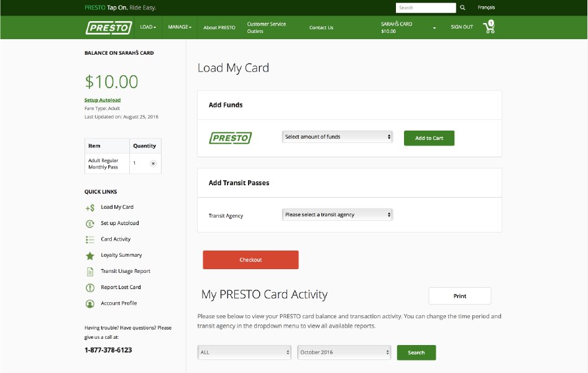This screenshot has height=373, width=588.
Task: Open the shopping cart icon
Action: [x=489, y=27]
